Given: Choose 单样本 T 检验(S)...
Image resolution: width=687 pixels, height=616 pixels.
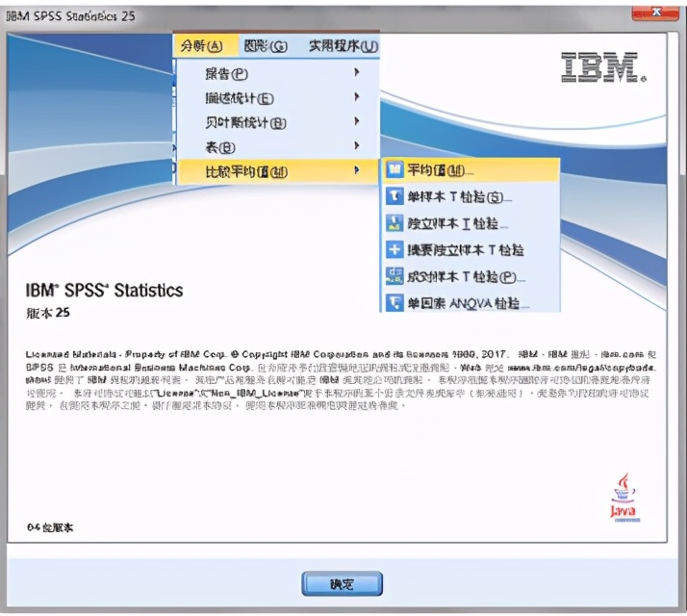Looking at the screenshot, I should point(471,196).
